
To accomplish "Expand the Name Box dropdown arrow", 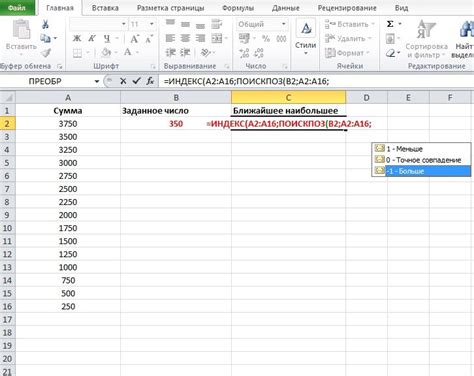I will (x=97, y=81).
